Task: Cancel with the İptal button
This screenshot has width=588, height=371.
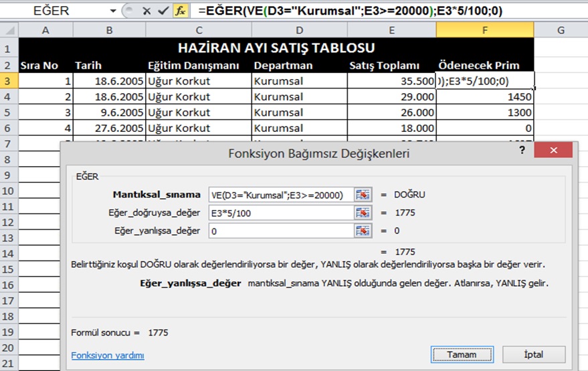Action: click(534, 354)
